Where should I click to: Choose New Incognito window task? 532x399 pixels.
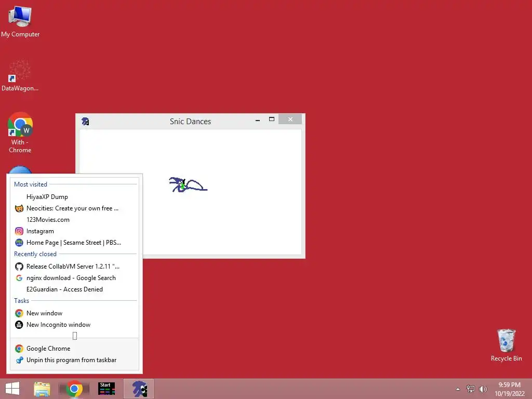pyautogui.click(x=74, y=325)
